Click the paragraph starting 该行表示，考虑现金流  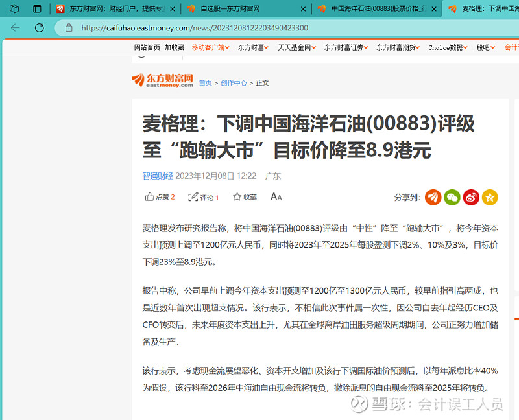click(x=320, y=379)
